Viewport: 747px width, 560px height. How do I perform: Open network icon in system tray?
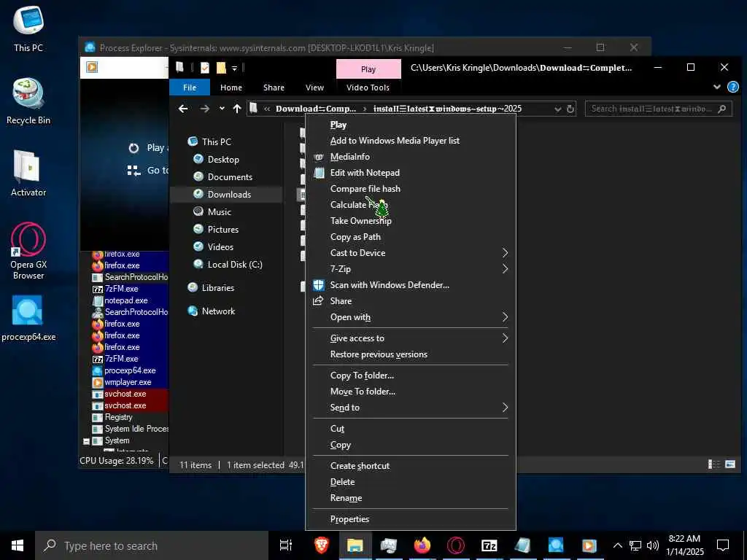click(x=635, y=545)
